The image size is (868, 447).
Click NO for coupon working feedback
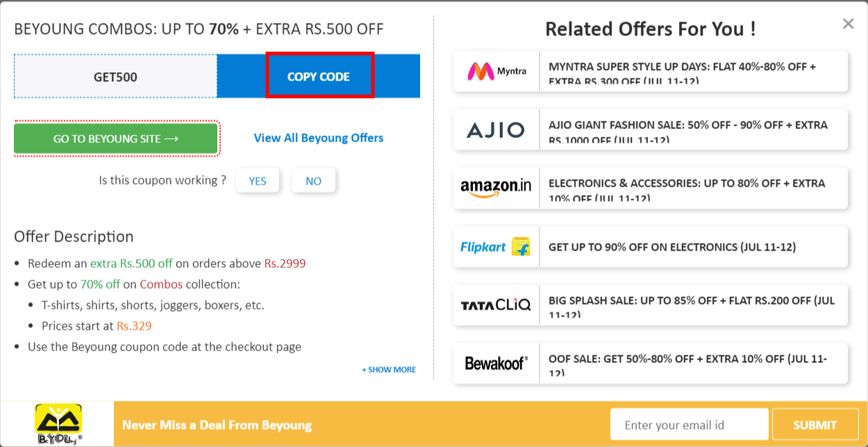click(x=313, y=180)
